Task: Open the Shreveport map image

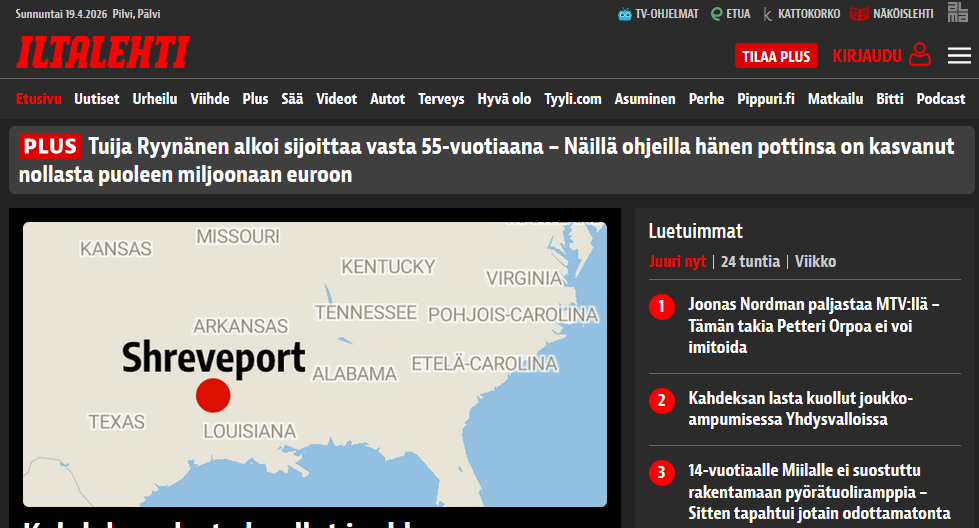Action: click(x=315, y=364)
